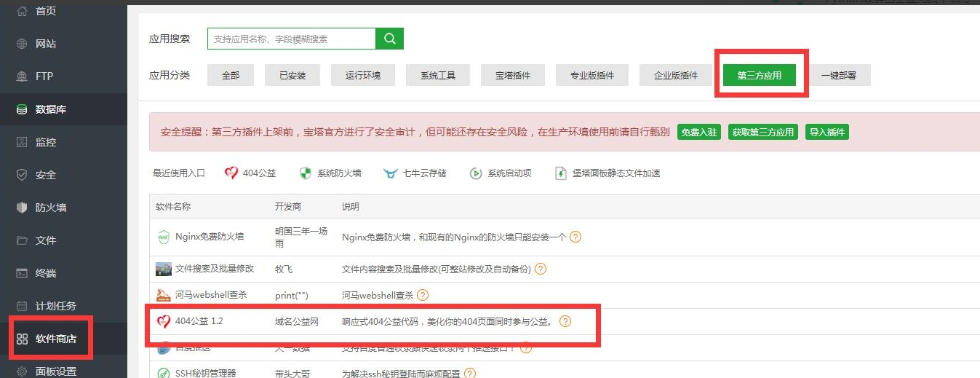Image resolution: width=980 pixels, height=378 pixels.
Task: Click the 河马webshell查杀 row icon
Action: tap(164, 295)
